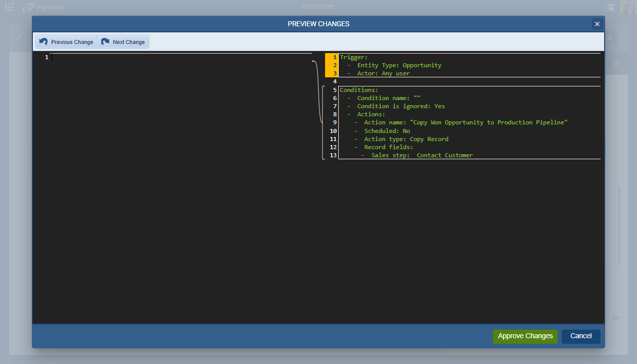Click the Pipeliner logo

[44, 8]
